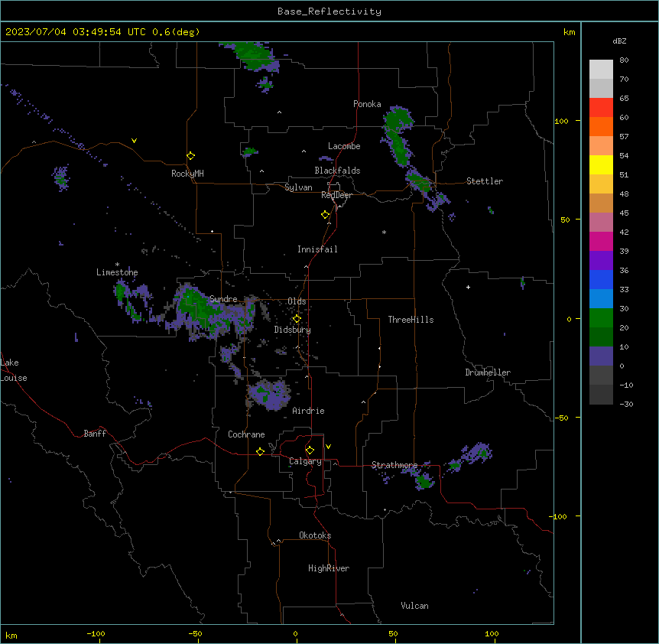Click the 0 tick on the horizontal axis

pyautogui.click(x=295, y=633)
